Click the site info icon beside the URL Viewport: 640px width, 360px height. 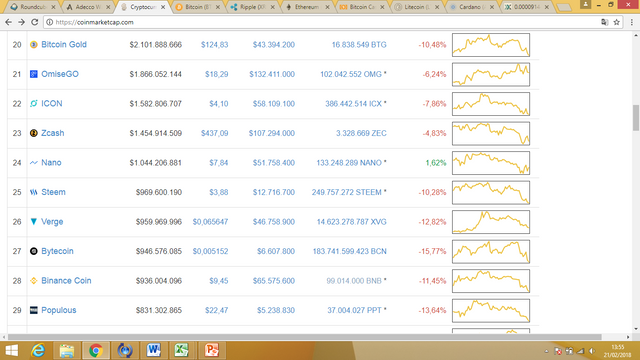click(49, 22)
